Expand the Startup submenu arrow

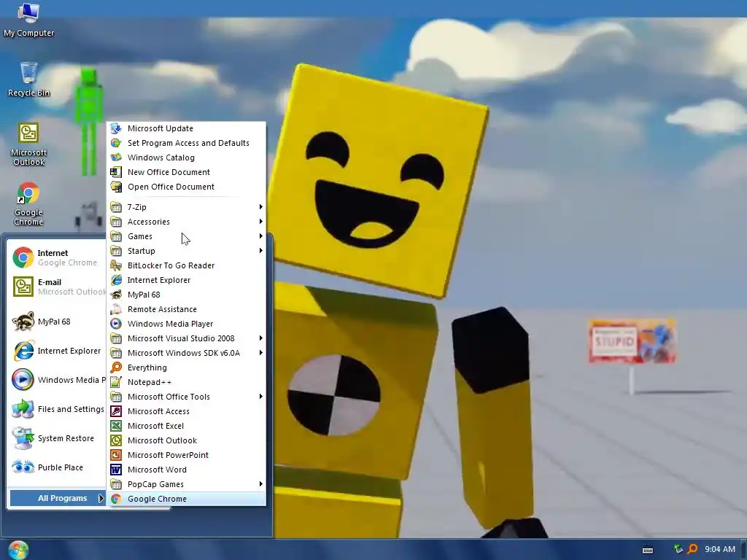tap(260, 251)
